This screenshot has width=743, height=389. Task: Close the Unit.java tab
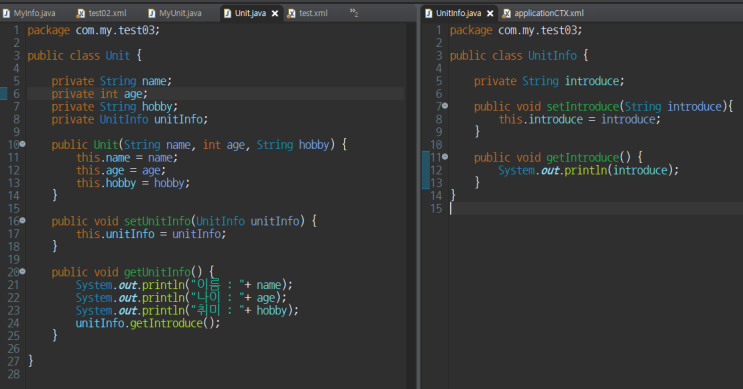(x=275, y=14)
